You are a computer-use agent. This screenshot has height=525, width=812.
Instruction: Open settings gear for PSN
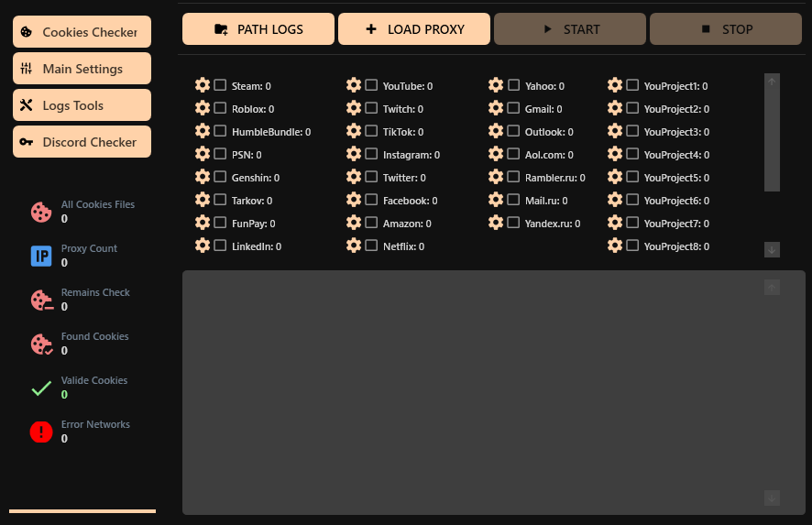[203, 154]
